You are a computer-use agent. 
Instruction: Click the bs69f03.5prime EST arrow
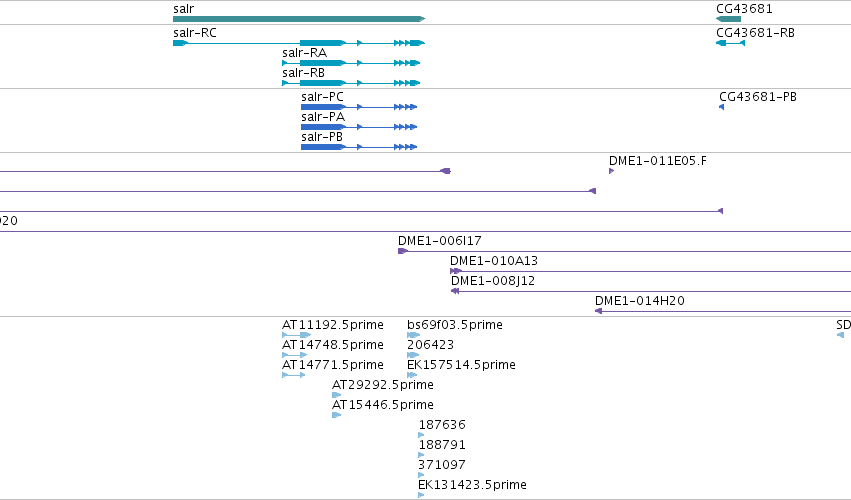pyautogui.click(x=414, y=335)
